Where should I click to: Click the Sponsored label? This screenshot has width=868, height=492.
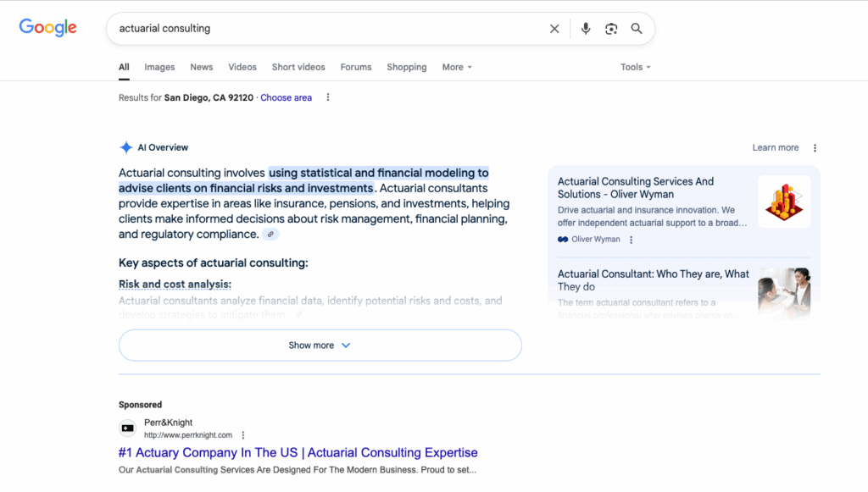tap(140, 405)
